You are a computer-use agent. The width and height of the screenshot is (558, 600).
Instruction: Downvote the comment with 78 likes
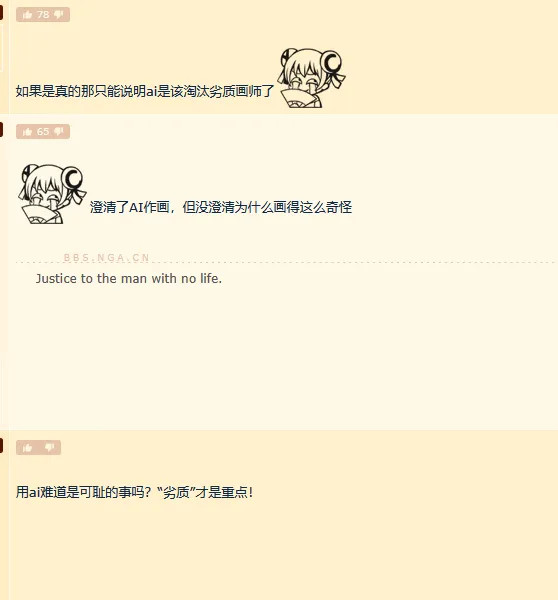59,15
